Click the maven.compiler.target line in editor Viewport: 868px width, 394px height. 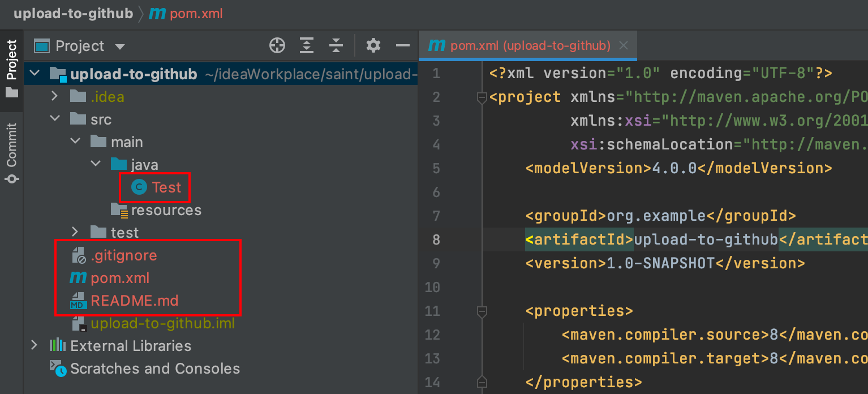click(x=715, y=358)
